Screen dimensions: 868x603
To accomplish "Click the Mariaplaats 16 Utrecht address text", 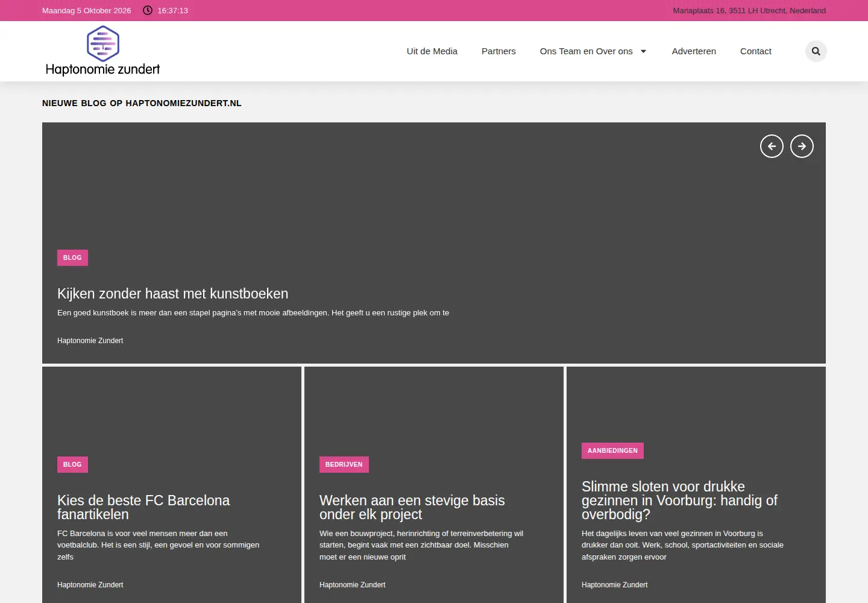I will (749, 10).
